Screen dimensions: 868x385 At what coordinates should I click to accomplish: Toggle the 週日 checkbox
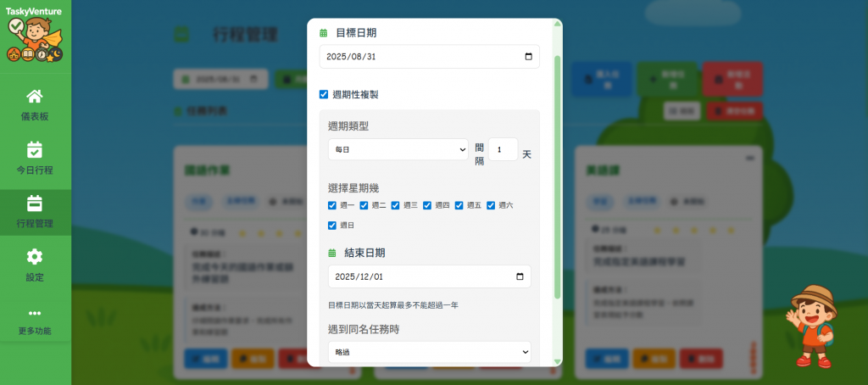pyautogui.click(x=332, y=226)
